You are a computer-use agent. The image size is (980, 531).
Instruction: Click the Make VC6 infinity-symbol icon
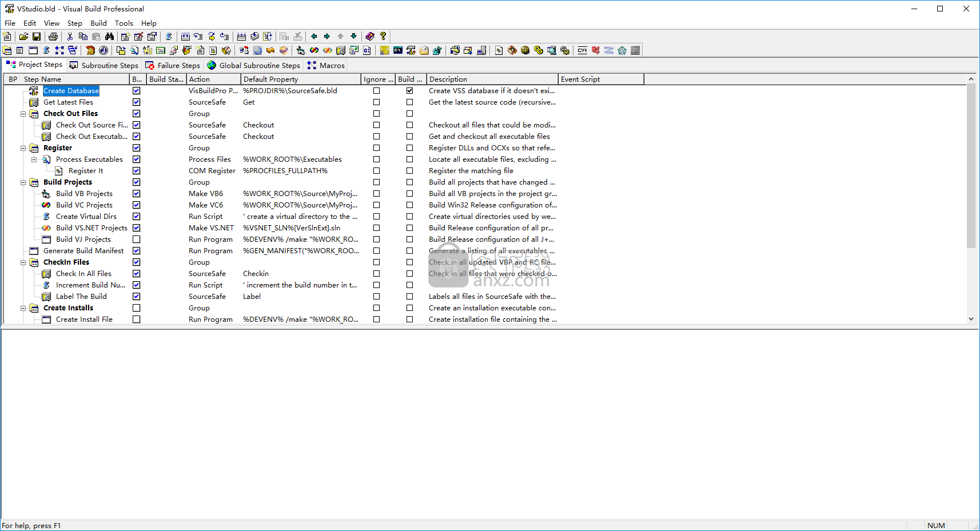click(x=314, y=50)
